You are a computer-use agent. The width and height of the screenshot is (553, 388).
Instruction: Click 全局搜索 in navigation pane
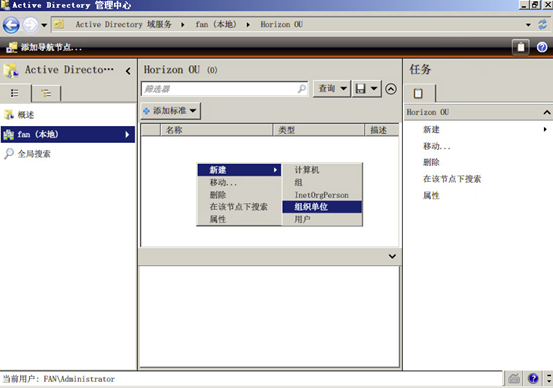click(x=34, y=154)
